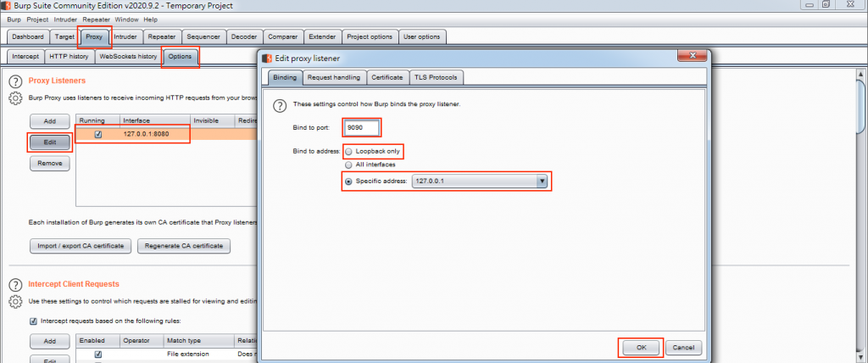The image size is (868, 363).
Task: Open Intercept sub-tab
Action: (25, 57)
